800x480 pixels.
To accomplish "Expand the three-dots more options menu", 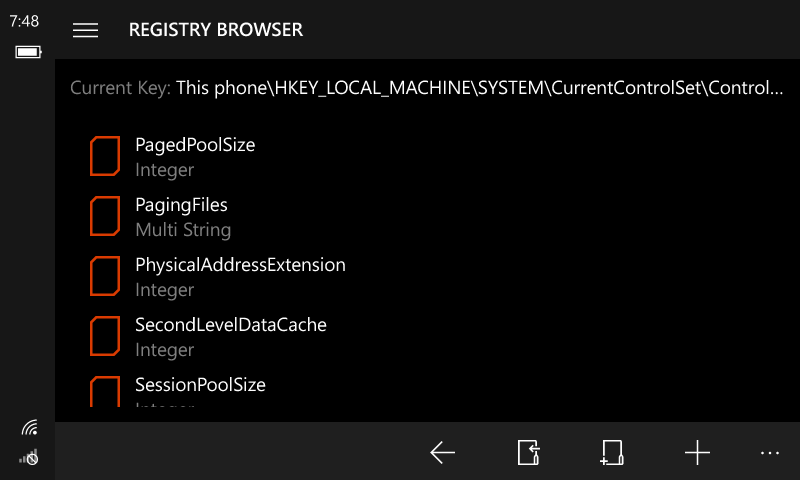I will click(769, 453).
